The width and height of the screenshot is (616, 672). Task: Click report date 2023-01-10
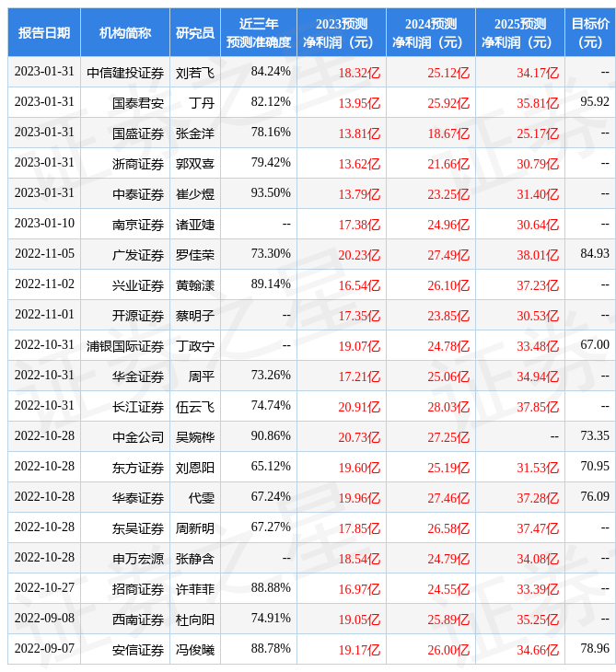click(44, 224)
